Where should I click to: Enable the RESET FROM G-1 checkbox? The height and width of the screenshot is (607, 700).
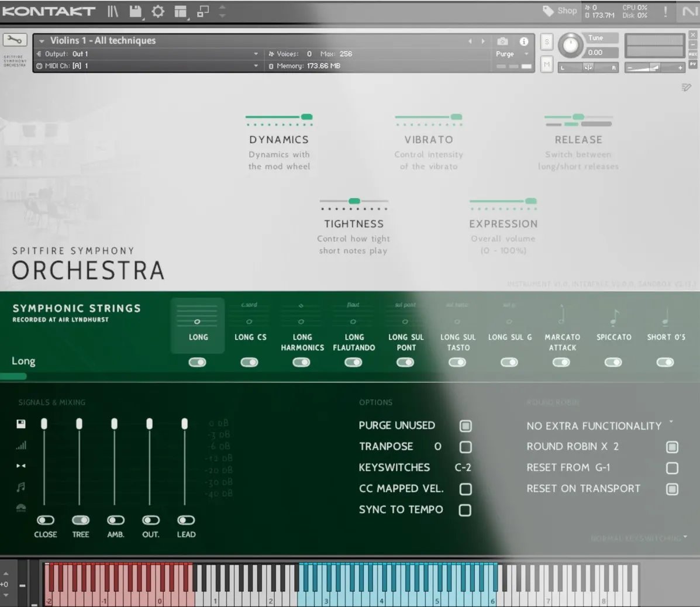click(x=672, y=468)
